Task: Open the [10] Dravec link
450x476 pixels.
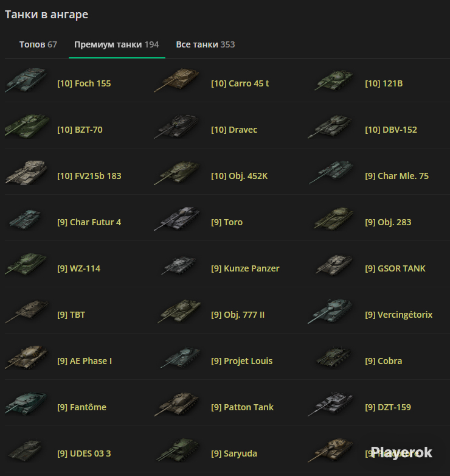Action: click(x=234, y=130)
